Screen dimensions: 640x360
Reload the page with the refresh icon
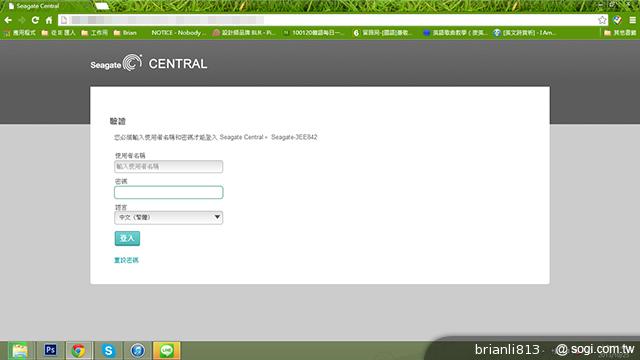point(35,20)
